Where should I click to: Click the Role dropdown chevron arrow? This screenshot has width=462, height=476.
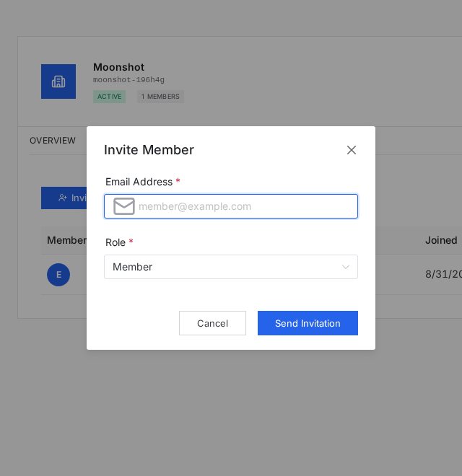345,267
